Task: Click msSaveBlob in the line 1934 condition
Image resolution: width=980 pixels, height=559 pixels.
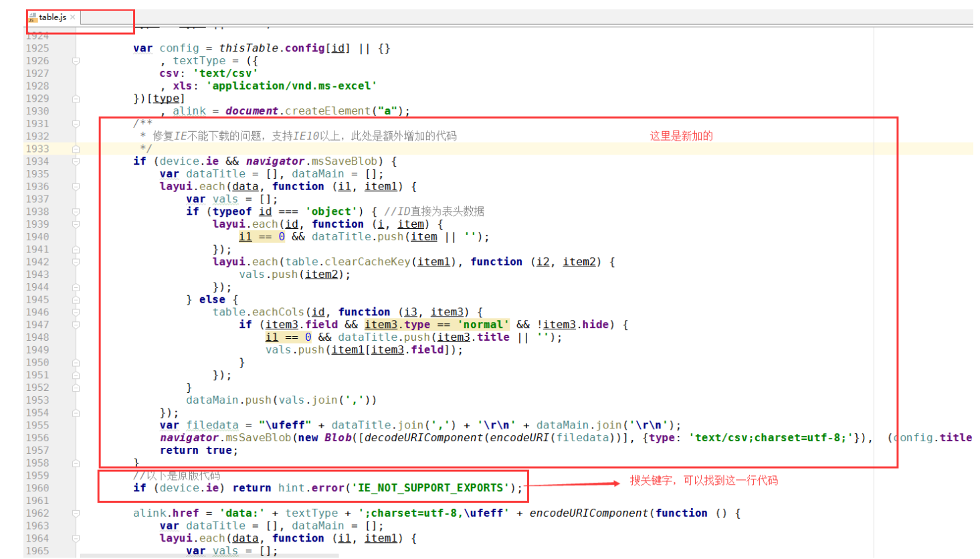Action: coord(345,161)
